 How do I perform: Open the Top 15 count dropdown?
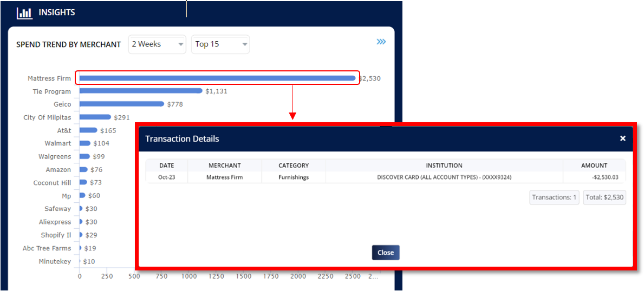point(220,44)
